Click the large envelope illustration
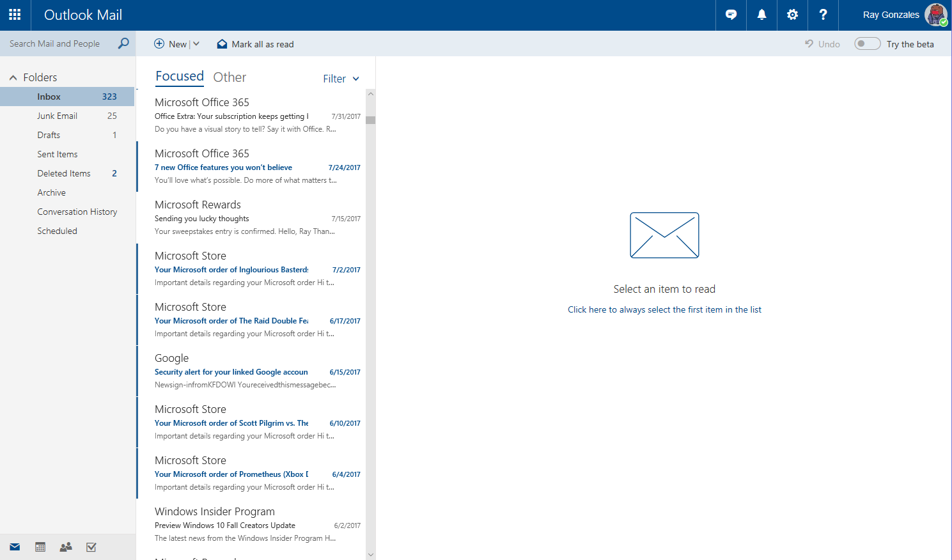This screenshot has height=560, width=952. pyautogui.click(x=664, y=235)
